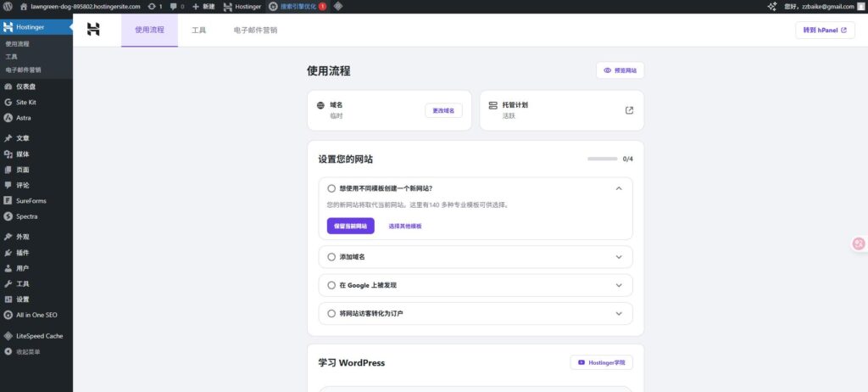Click 保留当前网站 button
868x392 pixels.
pos(350,227)
